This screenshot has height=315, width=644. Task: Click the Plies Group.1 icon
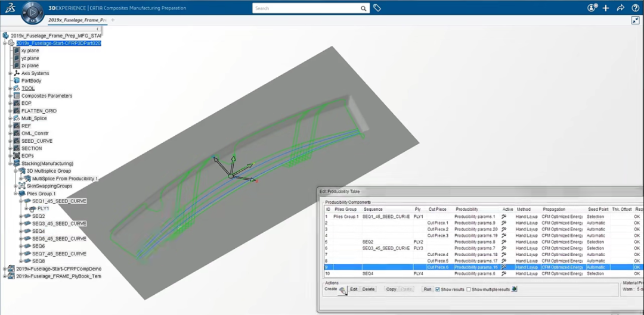click(x=22, y=193)
